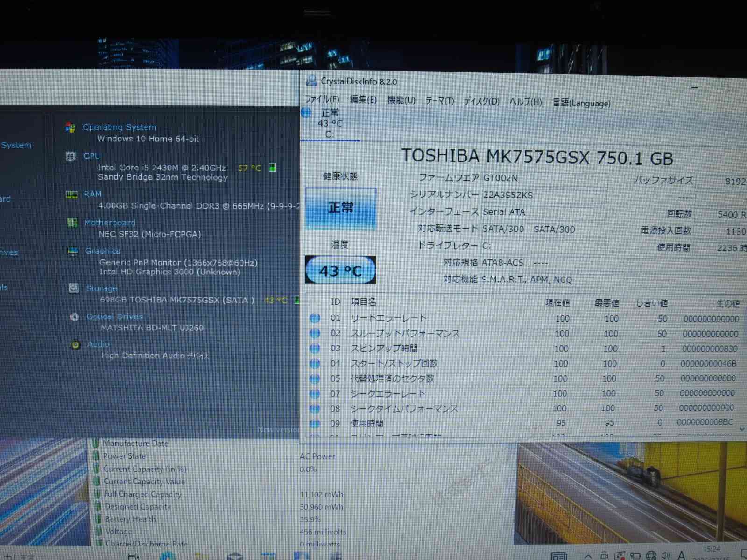The width and height of the screenshot is (747, 560).
Task: Open the 言語(Language) menu
Action: 581,103
